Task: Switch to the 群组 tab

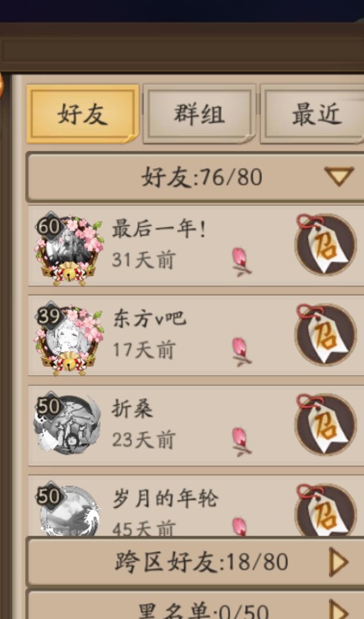Action: pos(199,114)
